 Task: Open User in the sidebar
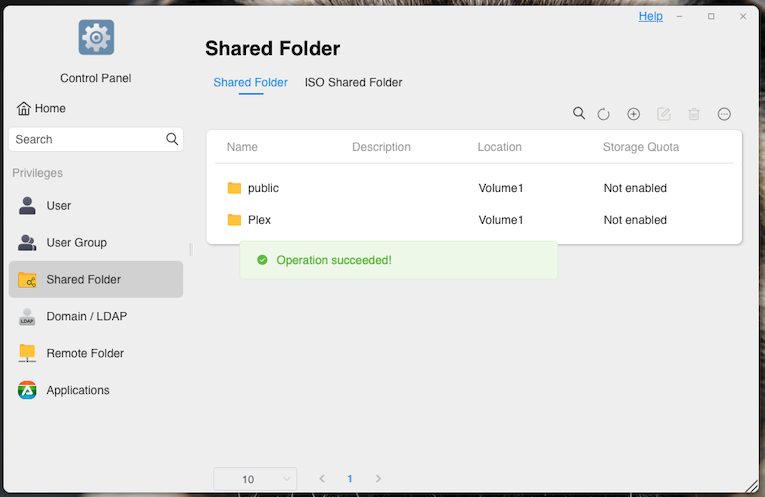(96, 205)
